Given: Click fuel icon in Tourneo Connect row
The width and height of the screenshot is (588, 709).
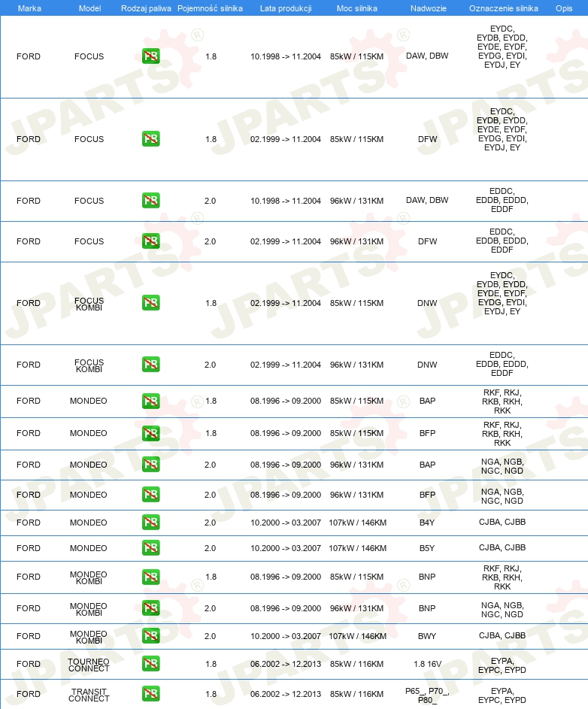Looking at the screenshot, I should coord(150,664).
